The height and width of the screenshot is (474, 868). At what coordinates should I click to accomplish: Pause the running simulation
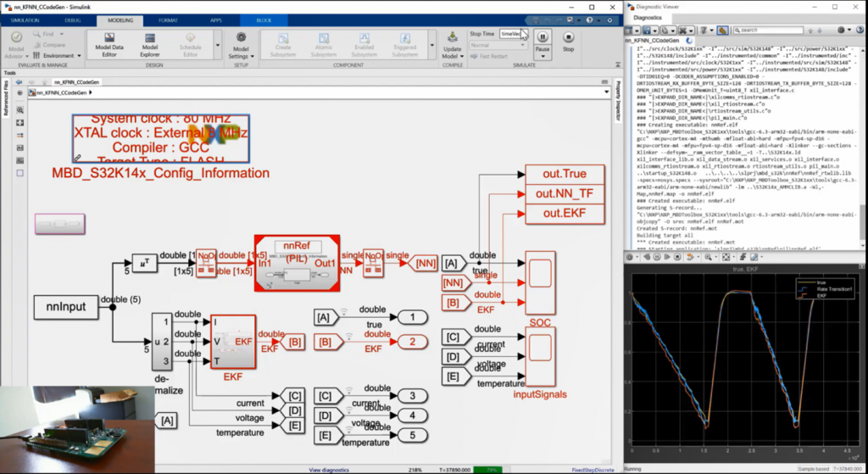(x=542, y=40)
